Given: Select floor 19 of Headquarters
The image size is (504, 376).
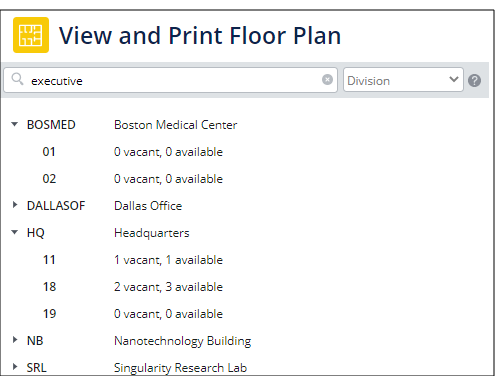Looking at the screenshot, I should tap(247, 314).
